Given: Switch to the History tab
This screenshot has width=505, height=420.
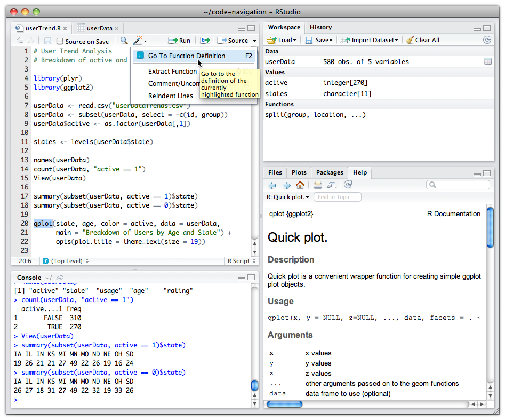Looking at the screenshot, I should (320, 27).
